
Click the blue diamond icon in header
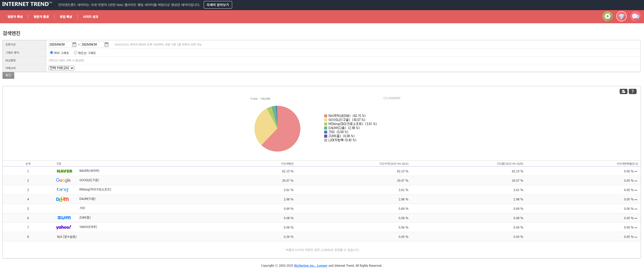621,16
